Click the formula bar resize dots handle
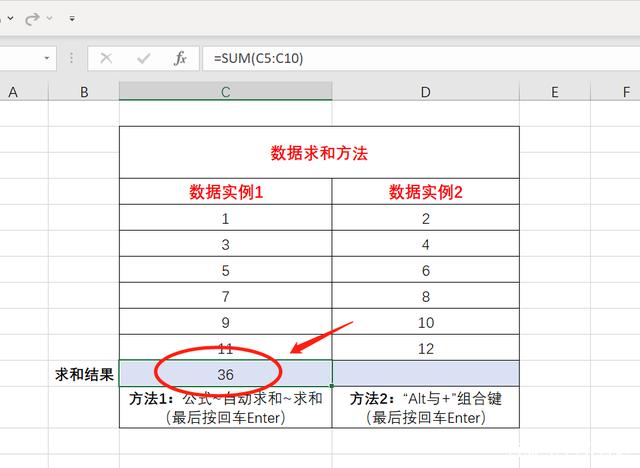 click(x=71, y=58)
